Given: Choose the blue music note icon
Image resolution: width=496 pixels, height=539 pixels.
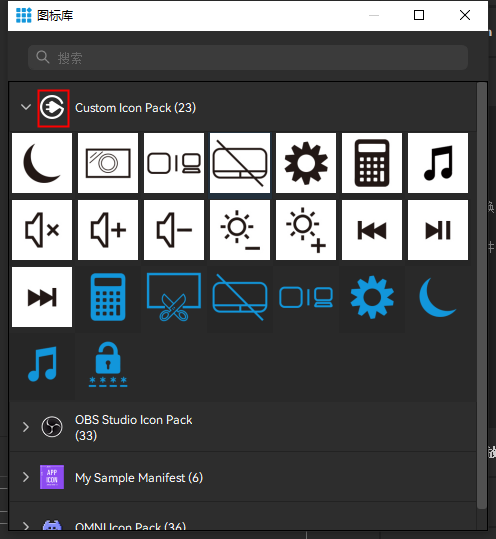Looking at the screenshot, I should click(x=42, y=364).
